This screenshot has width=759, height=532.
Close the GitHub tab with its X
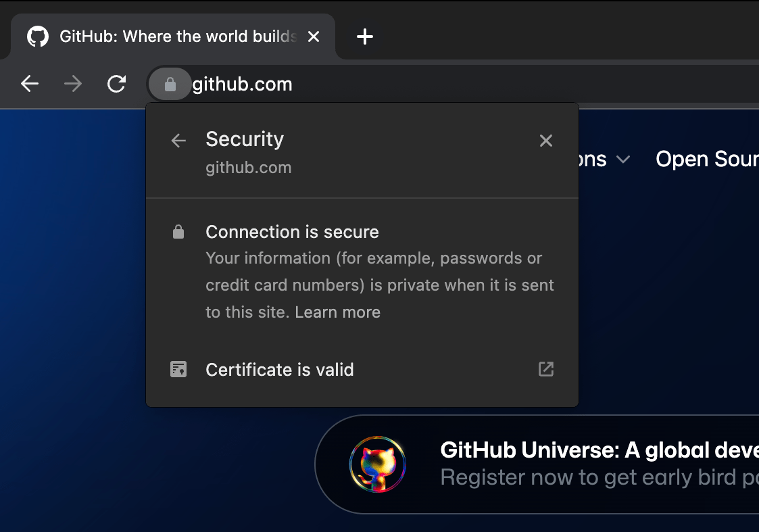[x=313, y=37]
